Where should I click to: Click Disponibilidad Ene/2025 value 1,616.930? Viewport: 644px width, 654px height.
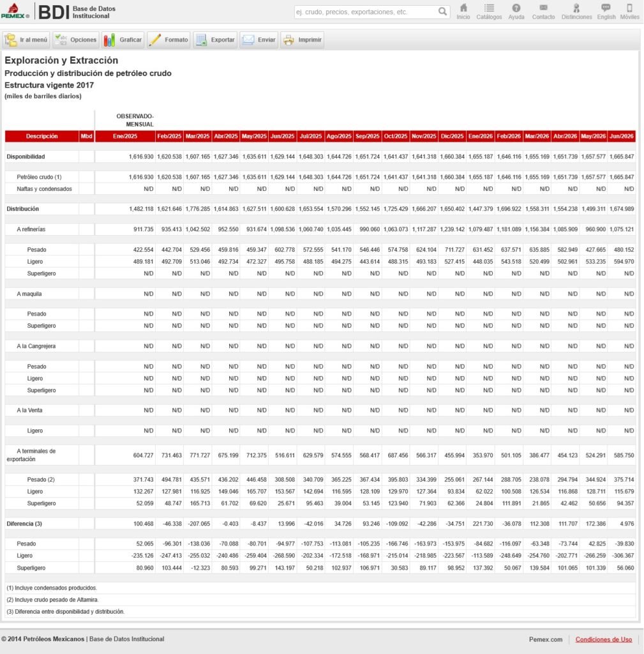[x=141, y=156]
